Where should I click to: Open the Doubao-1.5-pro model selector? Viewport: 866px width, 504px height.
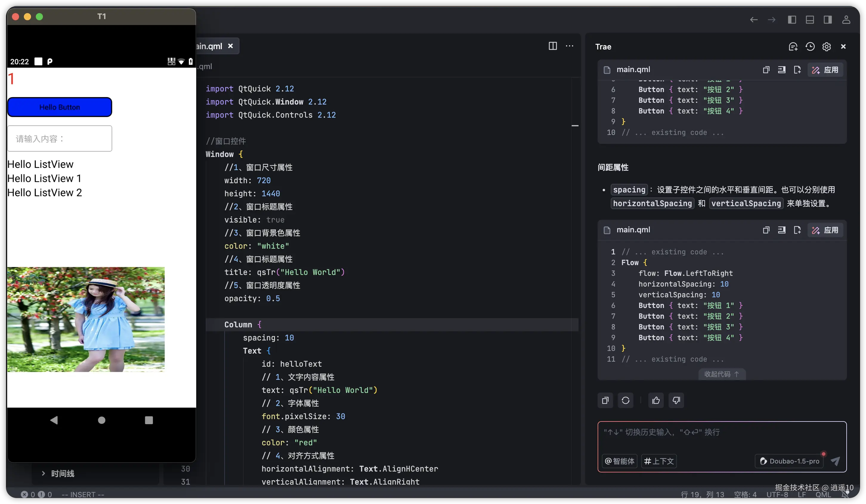(x=789, y=461)
